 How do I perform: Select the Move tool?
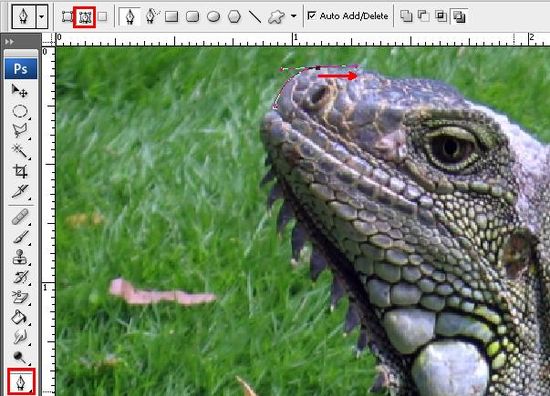click(20, 90)
